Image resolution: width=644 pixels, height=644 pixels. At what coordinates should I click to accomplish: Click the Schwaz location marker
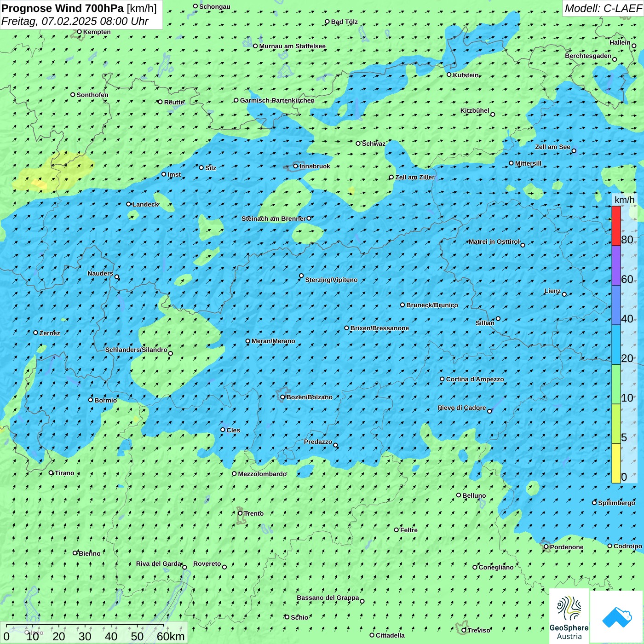(358, 144)
